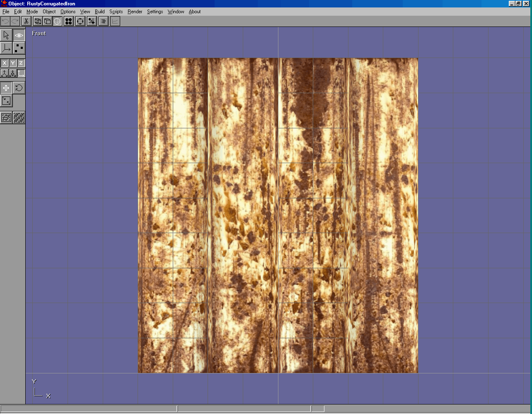
Task: Toggle the X axis lock
Action: pos(5,63)
